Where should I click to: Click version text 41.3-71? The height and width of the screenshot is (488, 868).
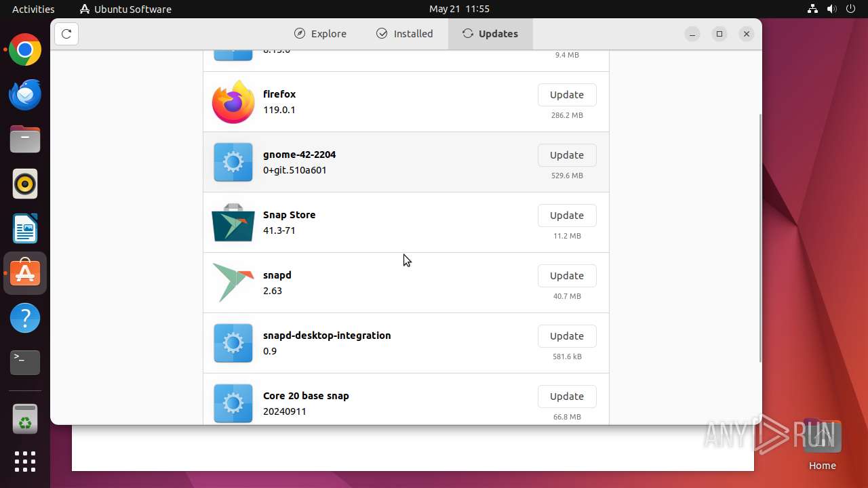[x=279, y=230]
